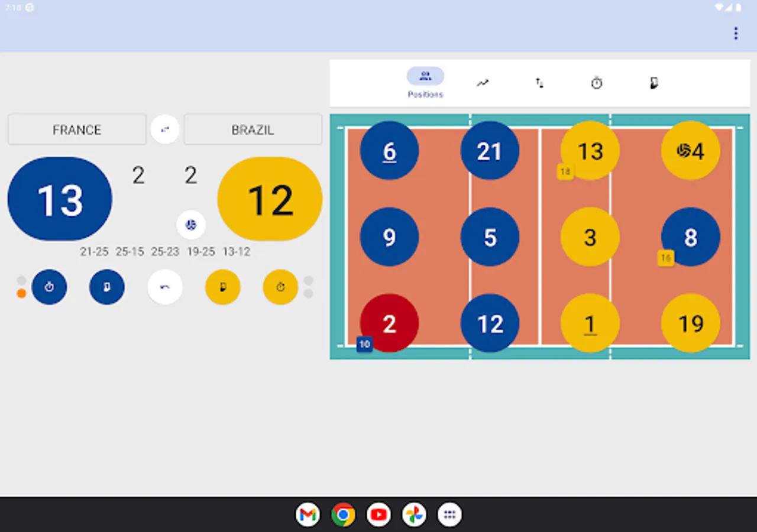Add a point to France score 13
Image resolution: width=757 pixels, height=532 pixels.
point(60,199)
